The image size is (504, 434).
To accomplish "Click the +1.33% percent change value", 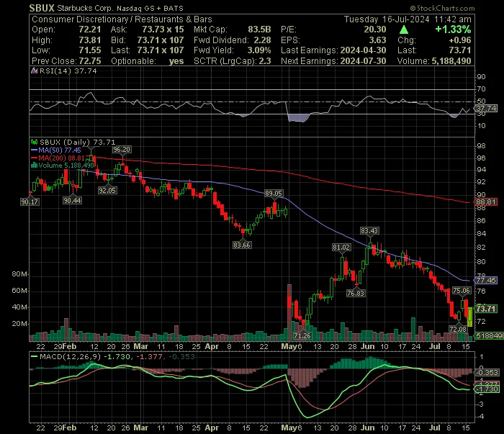I will coord(453,30).
